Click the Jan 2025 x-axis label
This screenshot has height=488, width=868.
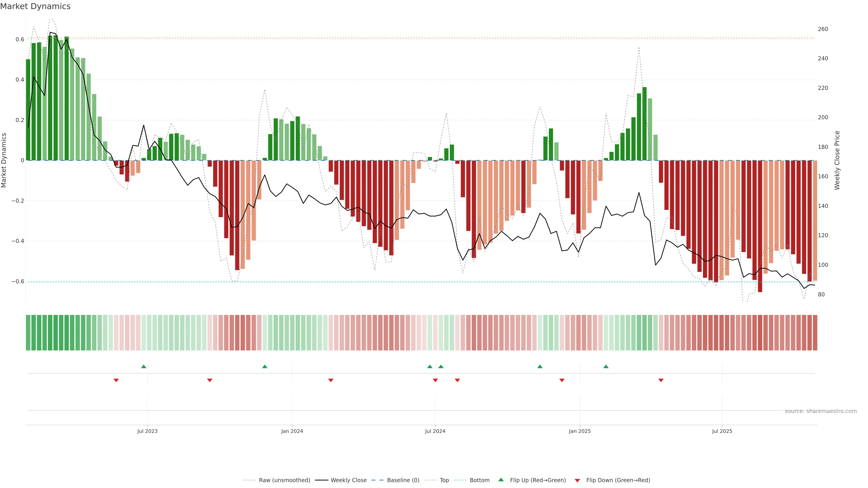tap(580, 431)
